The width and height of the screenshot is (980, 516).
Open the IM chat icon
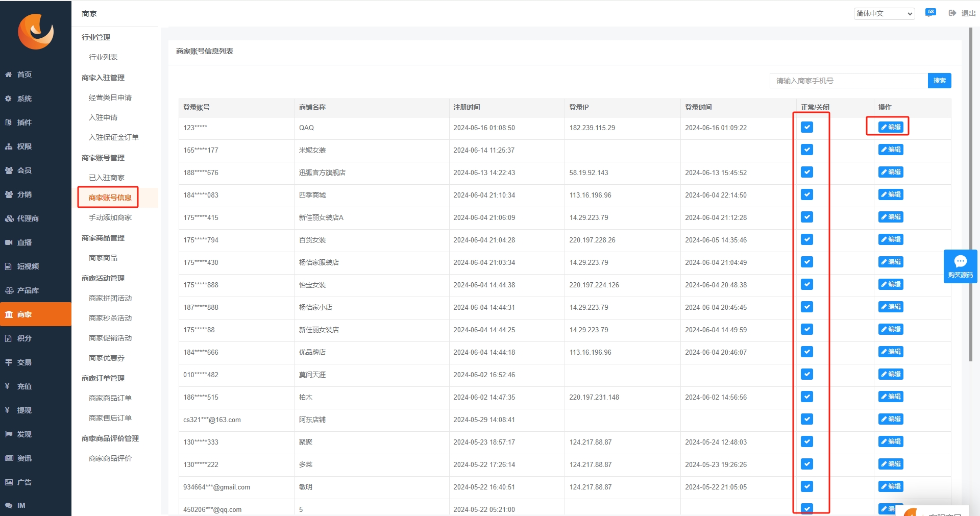coord(9,505)
